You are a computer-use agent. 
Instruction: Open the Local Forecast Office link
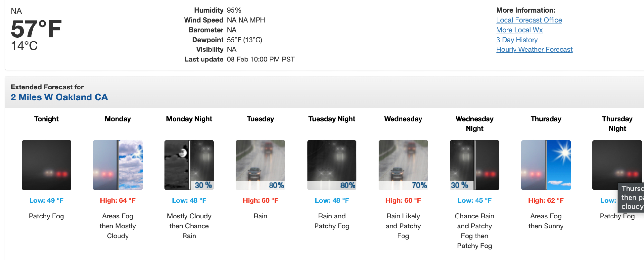(529, 20)
